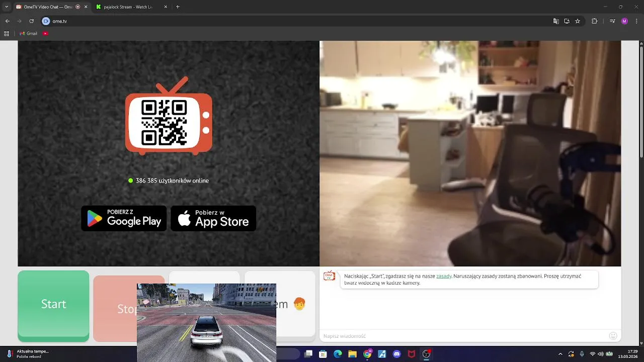Open the Chrome profile avatar M

(x=624, y=21)
